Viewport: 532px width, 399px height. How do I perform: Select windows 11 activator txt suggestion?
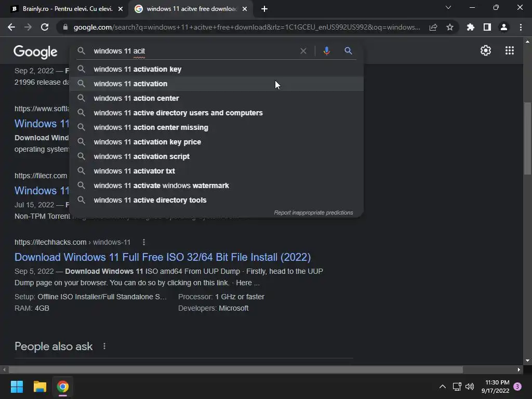pos(217,171)
